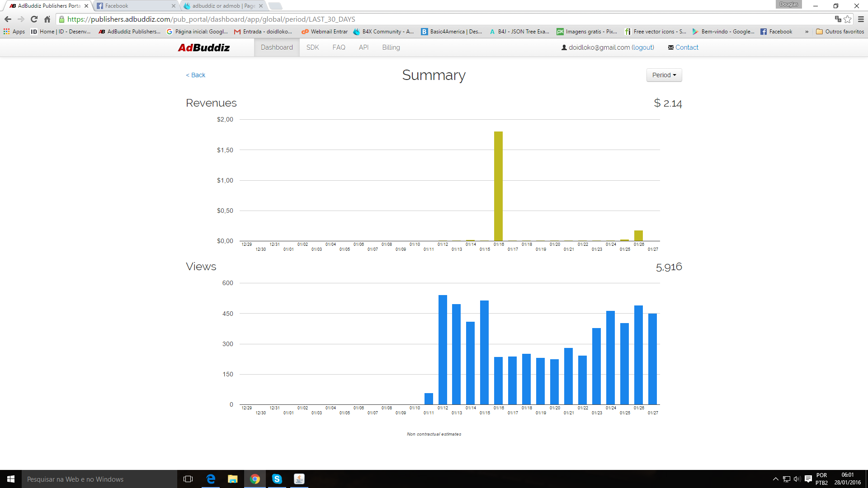Click the Contact link
This screenshot has width=868, height=488.
tap(686, 47)
